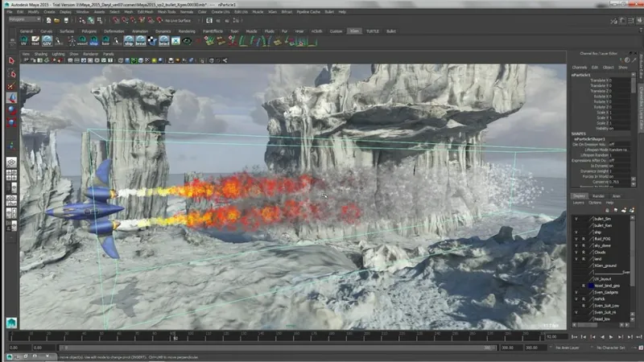Select the nParticleShape1 heading in Channel Box
Image resolution: width=644 pixels, height=362 pixels.
[589, 139]
